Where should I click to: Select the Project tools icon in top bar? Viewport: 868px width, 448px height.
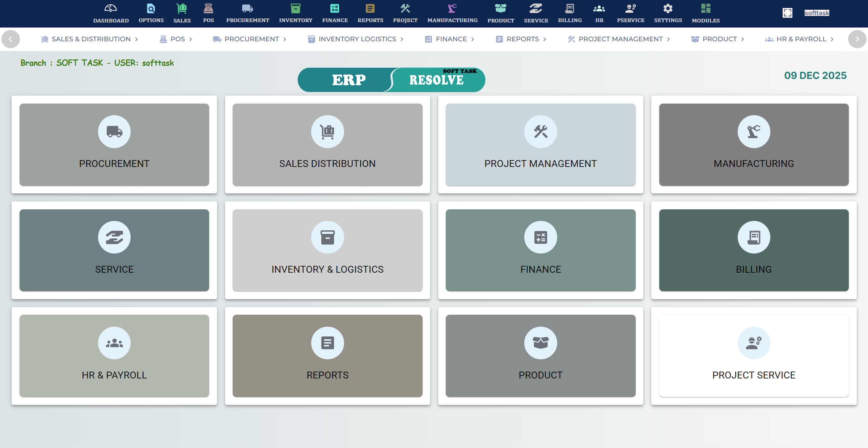coord(405,8)
